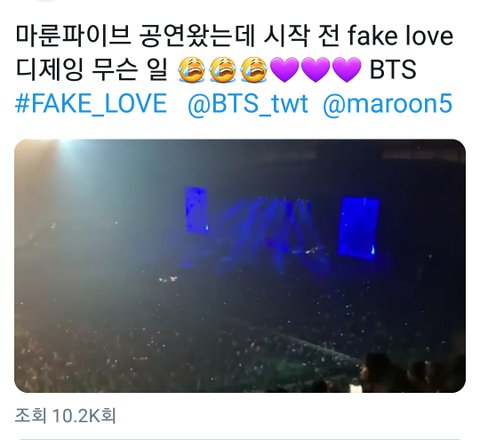This screenshot has height=440, width=480.
Task: Open the #FAKE_LOVE hashtag
Action: click(x=91, y=103)
